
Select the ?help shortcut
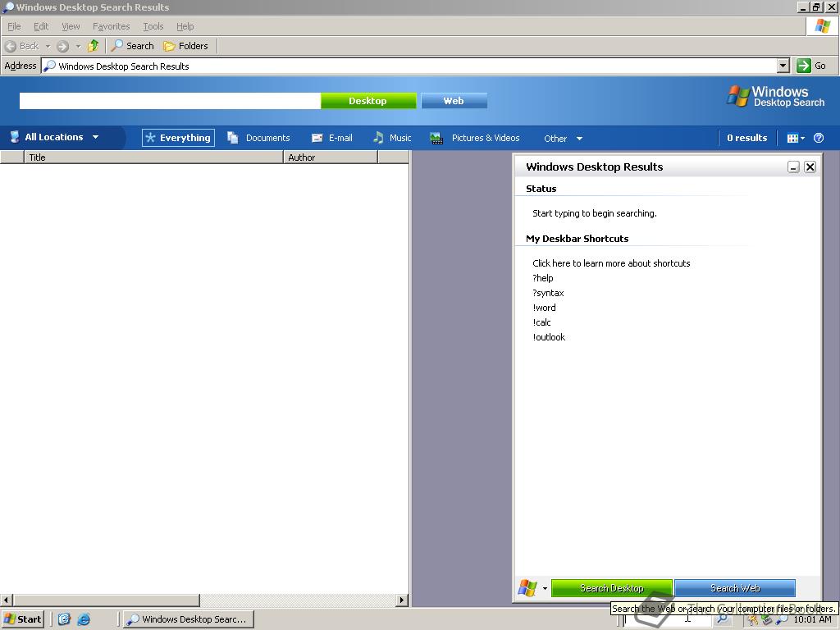543,278
